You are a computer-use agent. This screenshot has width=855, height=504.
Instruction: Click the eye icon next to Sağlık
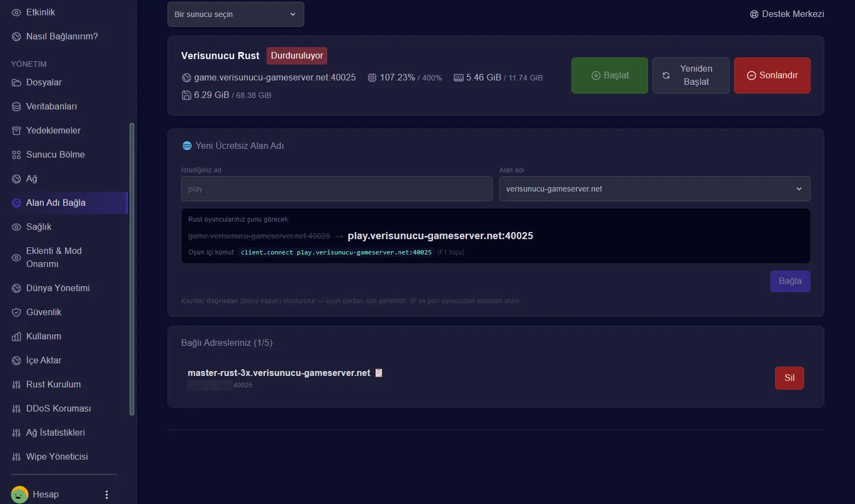[16, 227]
